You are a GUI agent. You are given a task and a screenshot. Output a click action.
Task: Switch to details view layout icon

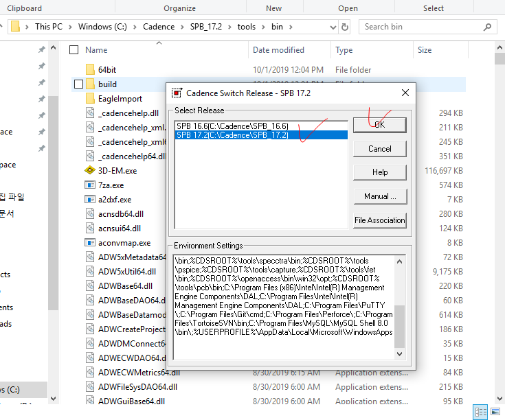pyautogui.click(x=480, y=412)
